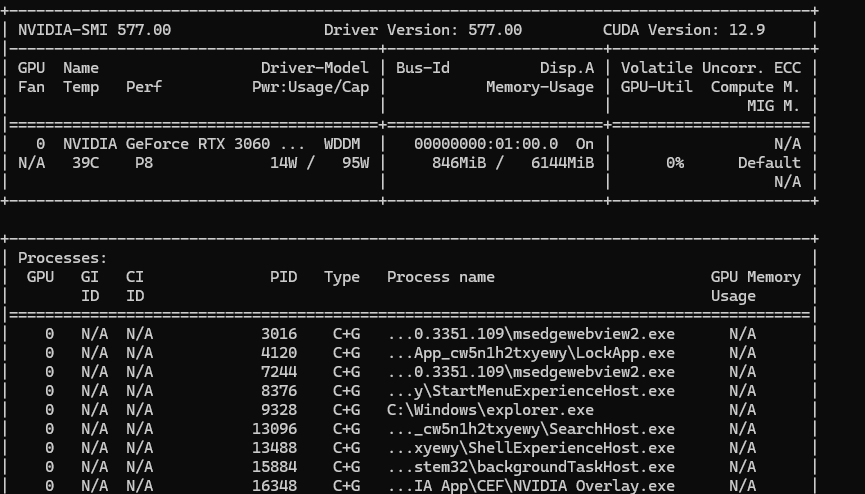Click the GPU-Util header label
This screenshot has height=494, width=865.
point(656,87)
